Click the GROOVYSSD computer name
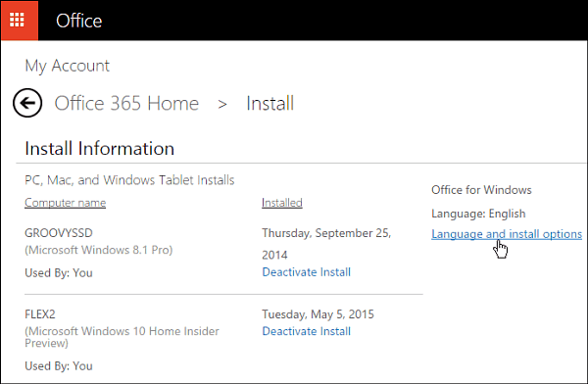588x384 pixels. pos(59,233)
